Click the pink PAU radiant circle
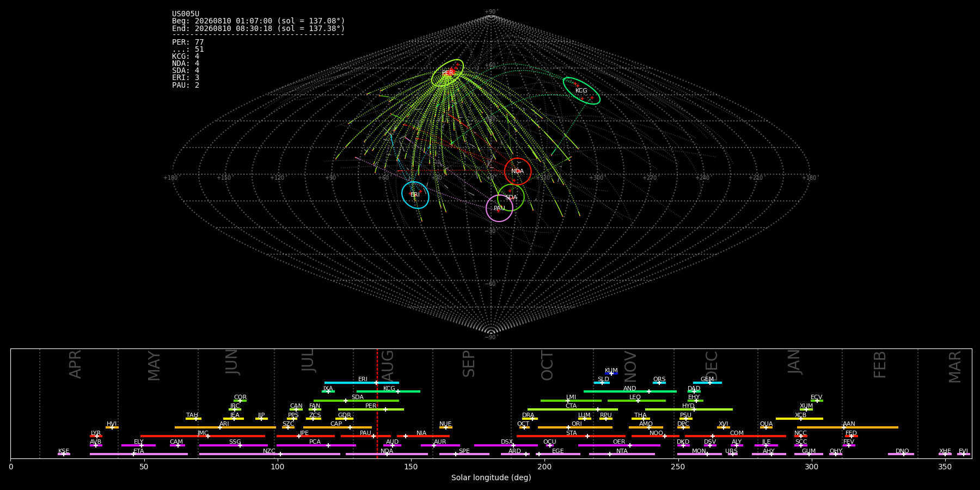 499,209
